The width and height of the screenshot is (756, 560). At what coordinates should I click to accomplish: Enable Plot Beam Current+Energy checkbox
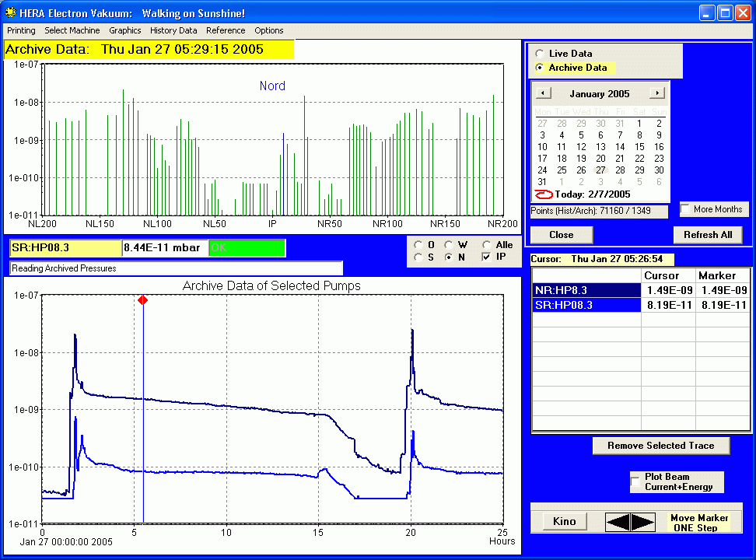(635, 482)
